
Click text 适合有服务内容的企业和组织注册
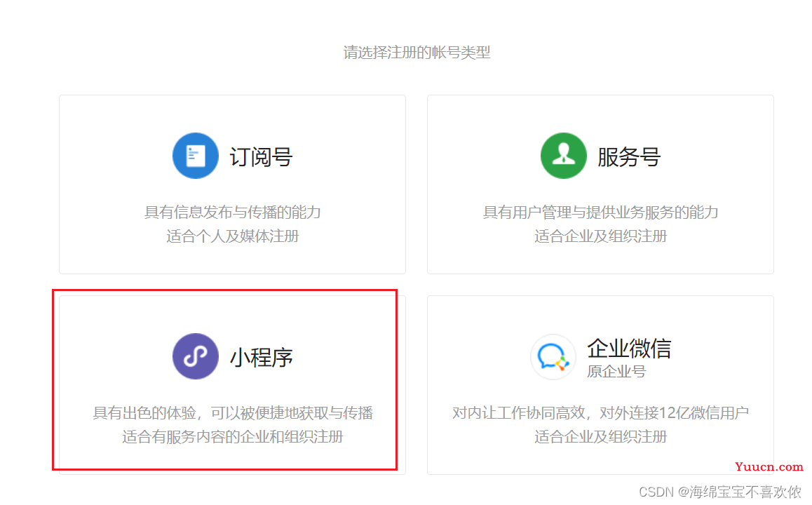(233, 437)
